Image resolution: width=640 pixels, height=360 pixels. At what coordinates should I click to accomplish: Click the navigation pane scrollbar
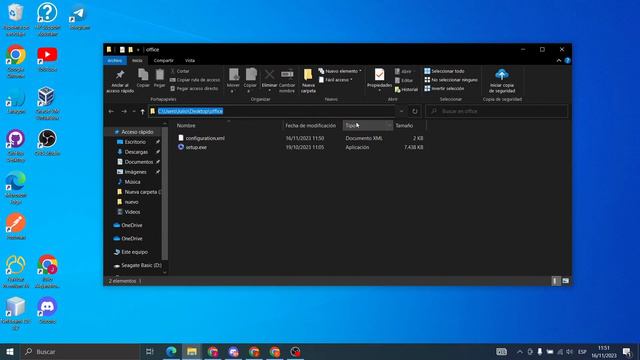[165, 193]
